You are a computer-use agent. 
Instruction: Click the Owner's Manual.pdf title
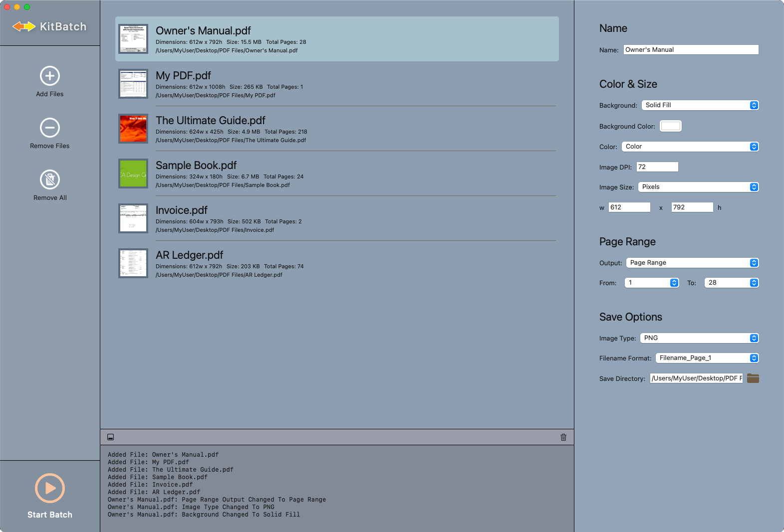pyautogui.click(x=203, y=31)
